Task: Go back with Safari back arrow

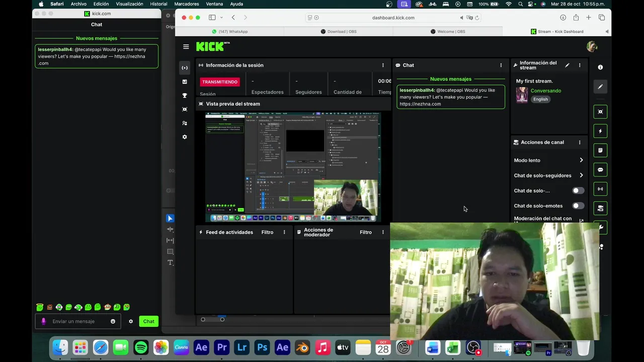Action: (x=233, y=18)
